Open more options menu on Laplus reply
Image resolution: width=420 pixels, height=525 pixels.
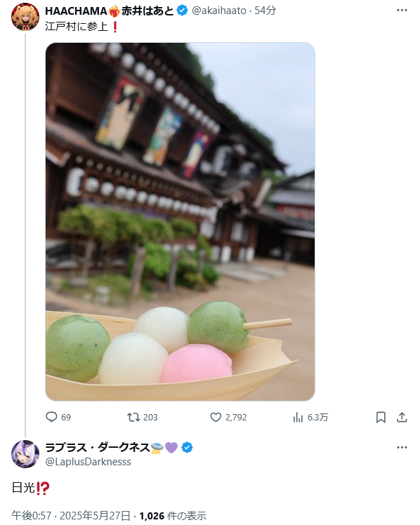(x=402, y=448)
